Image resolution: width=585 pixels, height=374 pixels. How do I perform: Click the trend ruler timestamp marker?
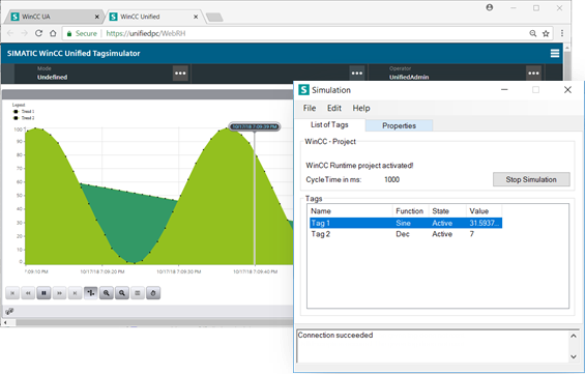pyautogui.click(x=254, y=127)
